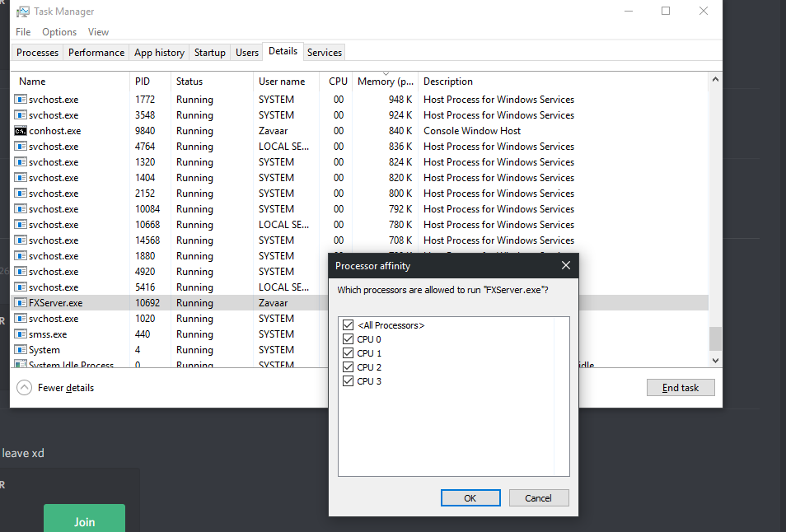Click memory value 948 K
Viewport: 786px width, 532px height.
pyautogui.click(x=400, y=99)
